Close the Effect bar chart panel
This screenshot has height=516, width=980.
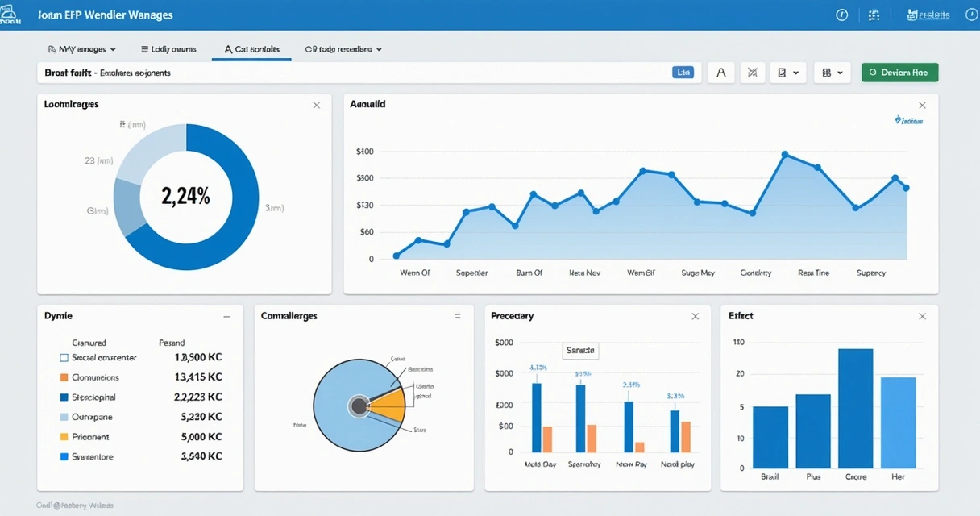pos(922,317)
